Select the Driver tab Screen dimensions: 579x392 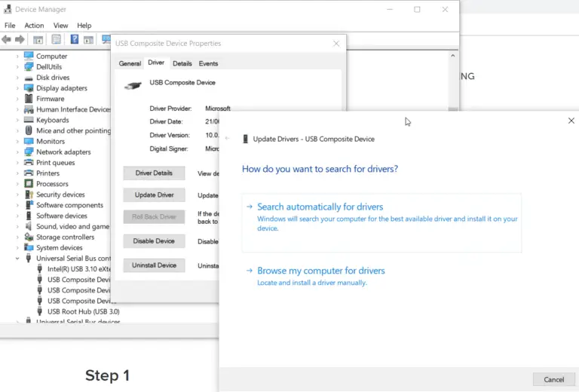[156, 63]
